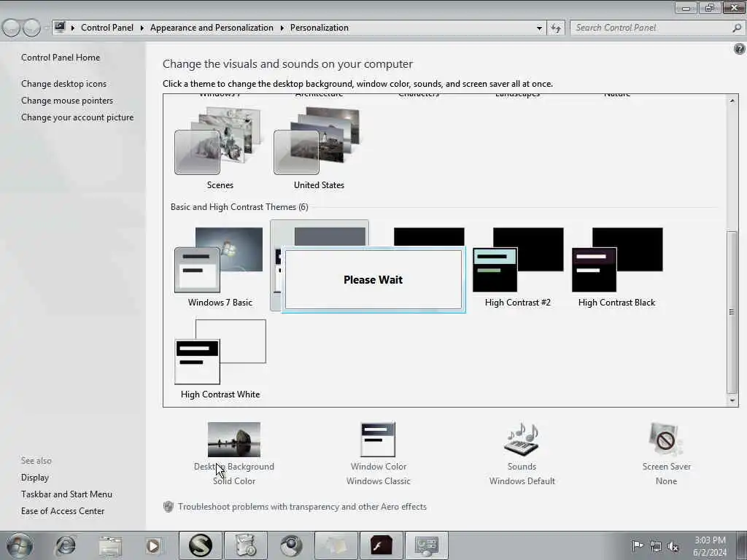Click the Action Center flag tray icon
The height and width of the screenshot is (560, 747).
click(x=637, y=545)
